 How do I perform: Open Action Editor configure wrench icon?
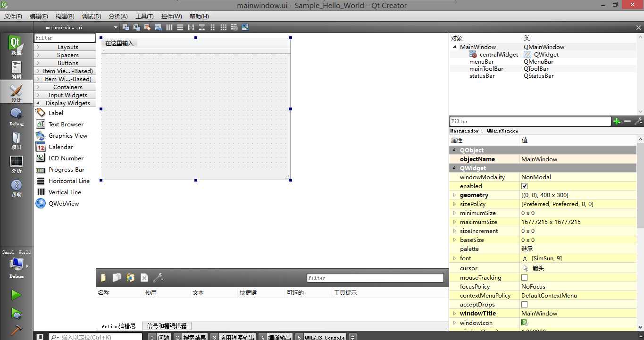[x=158, y=278]
